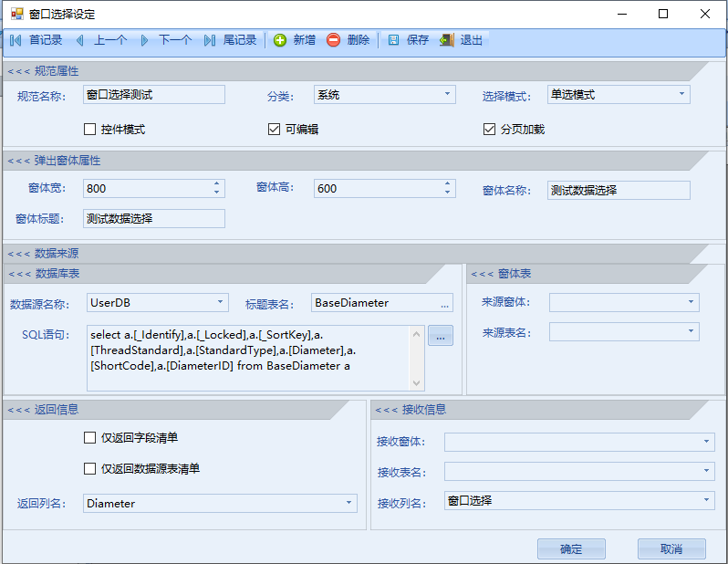Image resolution: width=728 pixels, height=564 pixels.
Task: Go to first record (首记录)
Action: (x=36, y=40)
